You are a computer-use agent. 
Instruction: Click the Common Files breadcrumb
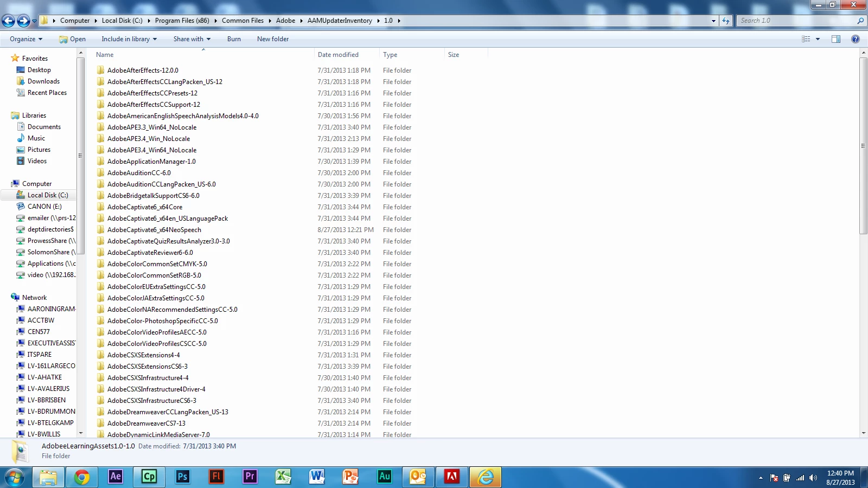coord(242,21)
